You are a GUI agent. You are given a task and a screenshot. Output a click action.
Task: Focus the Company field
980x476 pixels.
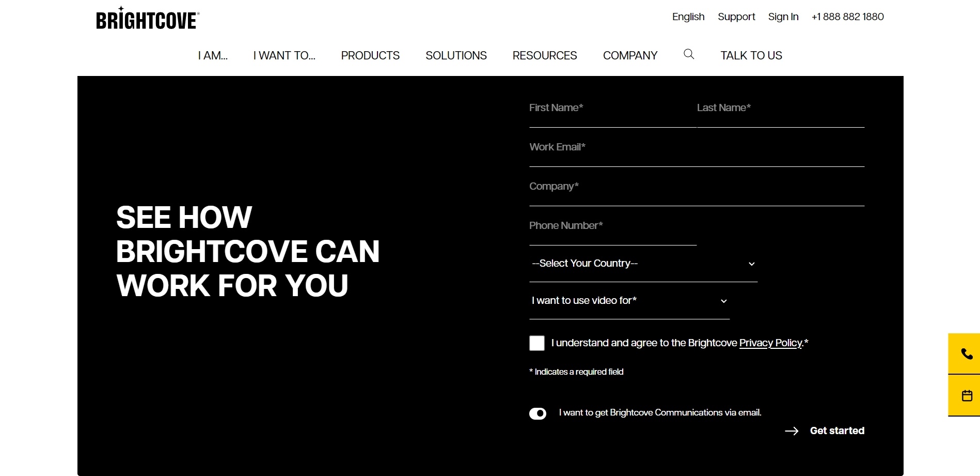[x=697, y=187]
